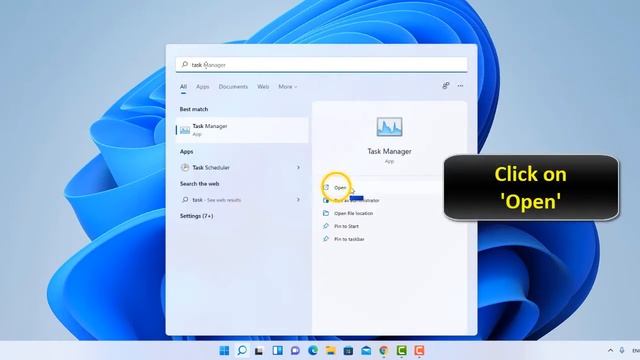The image size is (640, 360).
Task: Choose Run as administrator for Task Manager
Action: (356, 200)
